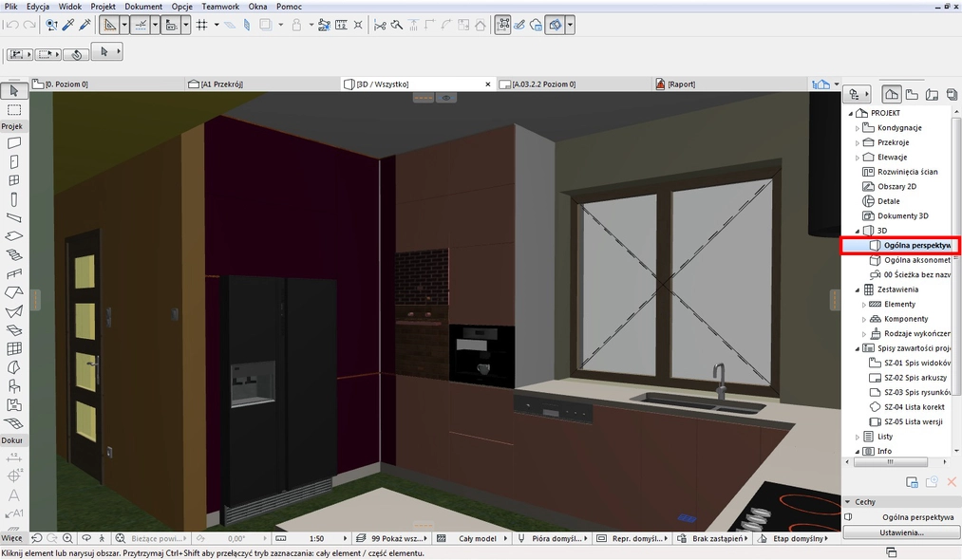
Task: Select the Marquee tool in the toolbox
Action: click(x=13, y=110)
